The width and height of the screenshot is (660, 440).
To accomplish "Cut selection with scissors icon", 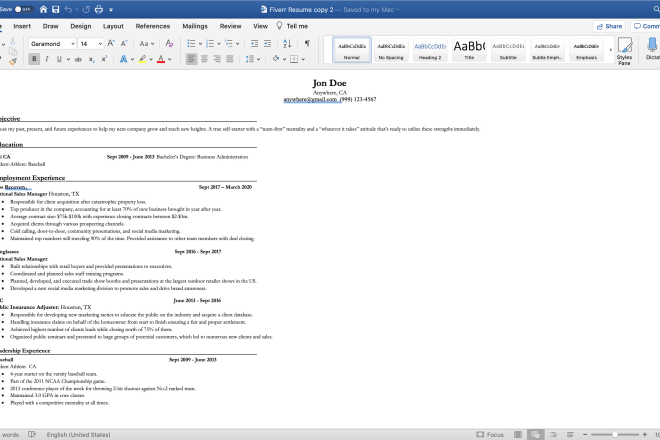I will [13, 41].
